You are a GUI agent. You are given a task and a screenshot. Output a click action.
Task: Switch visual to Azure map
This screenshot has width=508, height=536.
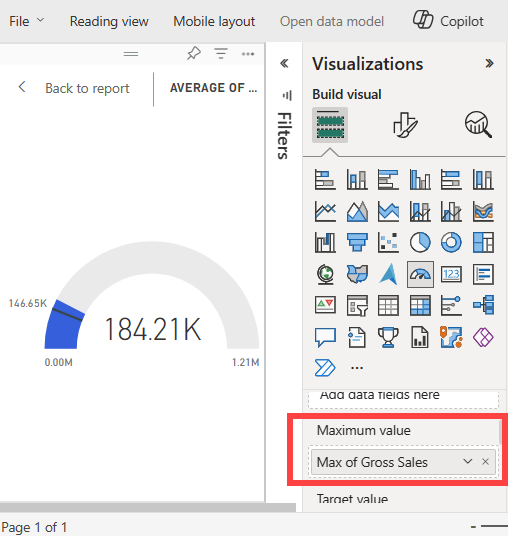388,274
